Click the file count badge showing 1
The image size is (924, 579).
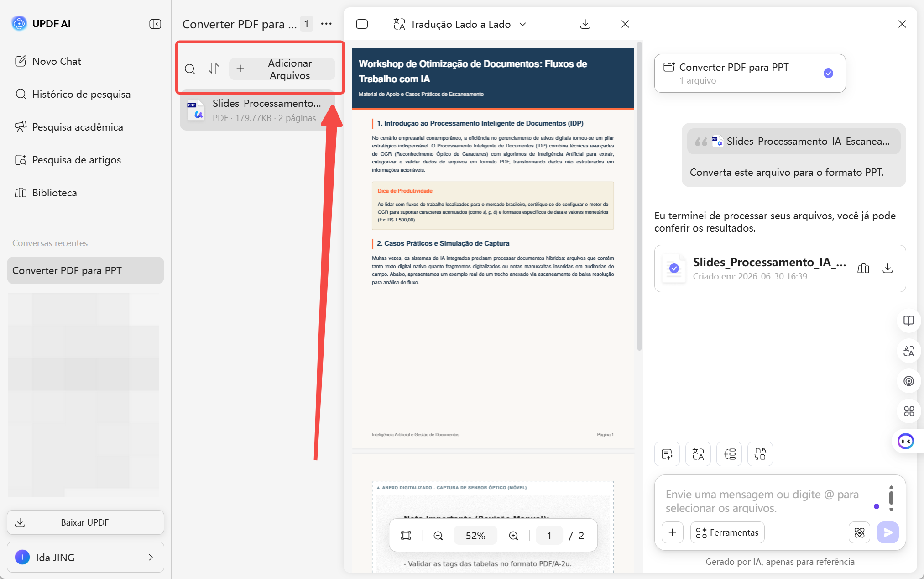tap(306, 24)
